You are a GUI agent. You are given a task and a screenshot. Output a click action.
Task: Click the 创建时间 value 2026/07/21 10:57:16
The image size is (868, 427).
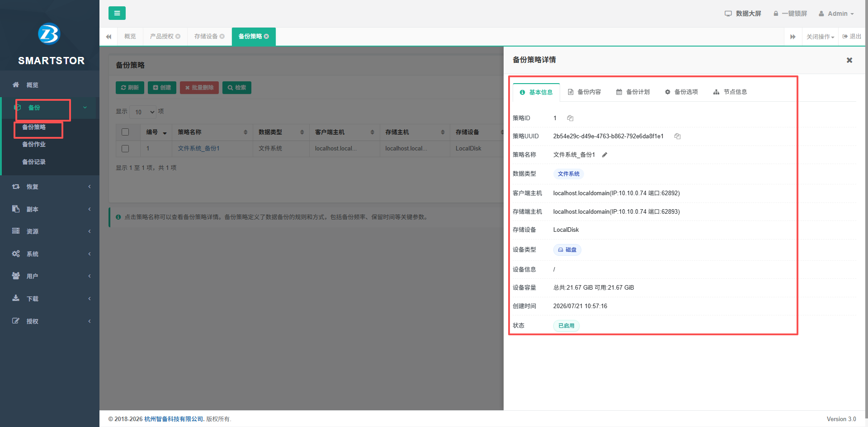580,306
